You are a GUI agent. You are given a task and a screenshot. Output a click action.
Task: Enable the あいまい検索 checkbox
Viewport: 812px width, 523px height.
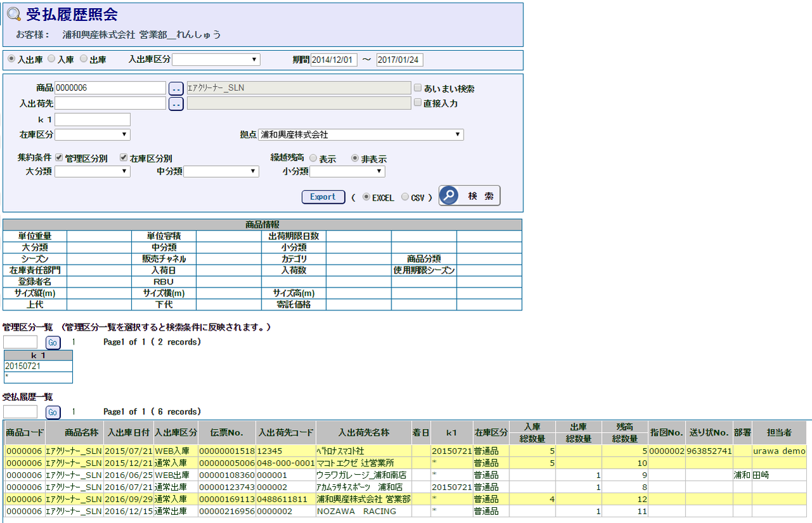point(418,88)
